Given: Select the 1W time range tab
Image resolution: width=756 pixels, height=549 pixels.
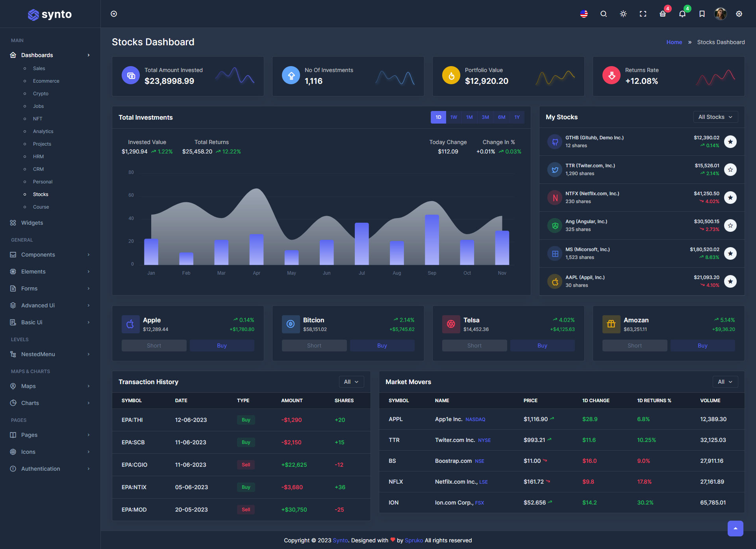Looking at the screenshot, I should [454, 117].
